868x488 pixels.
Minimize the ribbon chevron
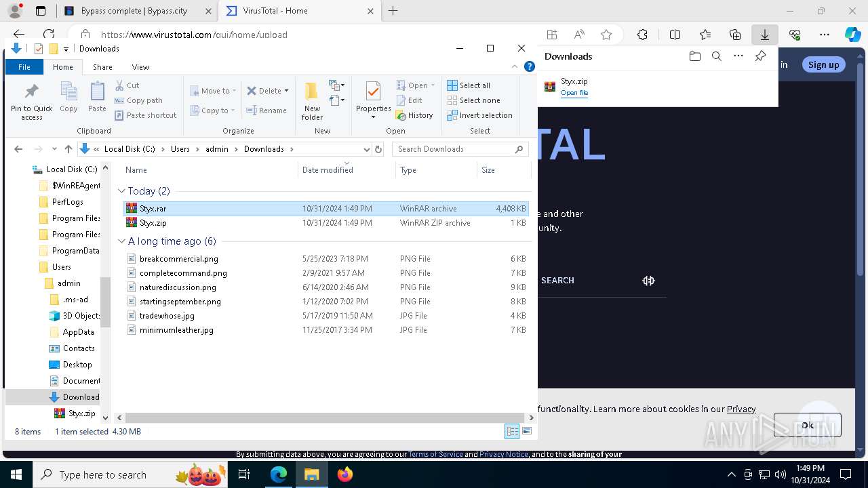(x=515, y=66)
